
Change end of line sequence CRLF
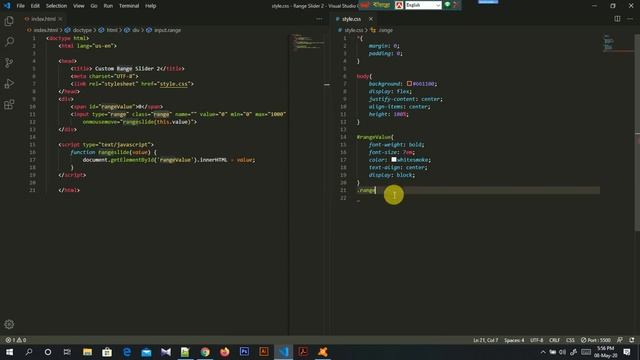554,340
